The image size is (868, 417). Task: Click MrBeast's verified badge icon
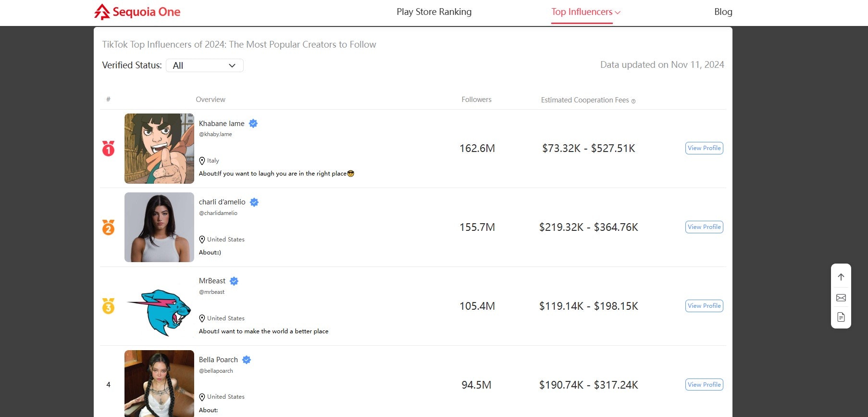[x=234, y=281]
